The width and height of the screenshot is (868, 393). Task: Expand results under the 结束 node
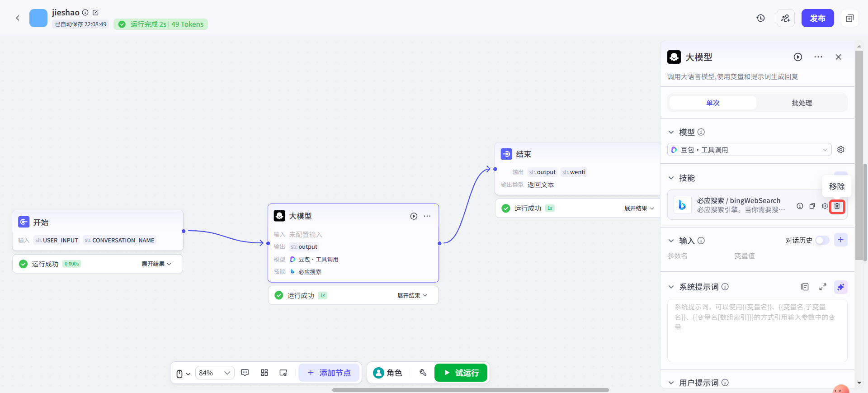[639, 208]
